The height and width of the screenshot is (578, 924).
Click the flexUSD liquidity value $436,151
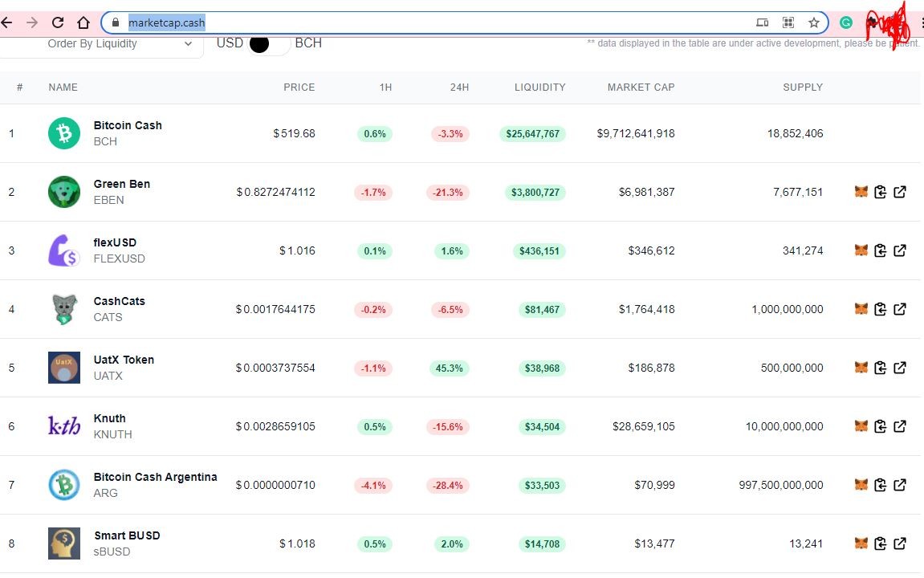pyautogui.click(x=539, y=251)
